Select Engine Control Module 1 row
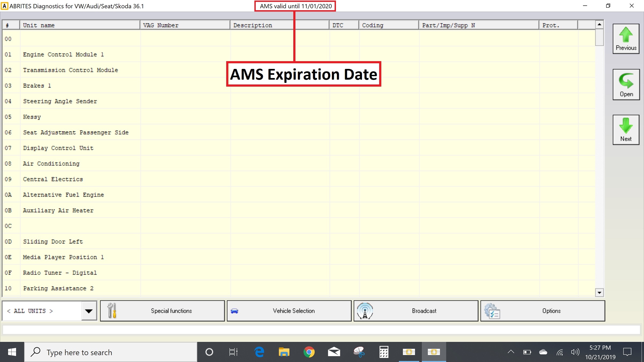This screenshot has width=644, height=362. point(63,54)
